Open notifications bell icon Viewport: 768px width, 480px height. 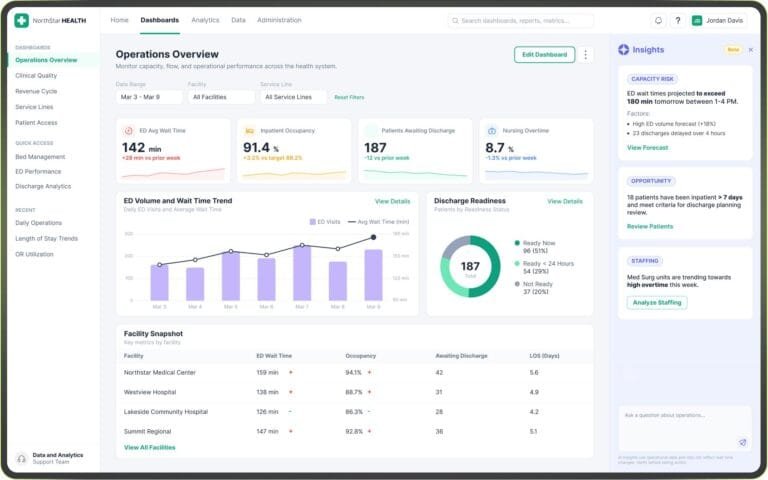coord(658,21)
